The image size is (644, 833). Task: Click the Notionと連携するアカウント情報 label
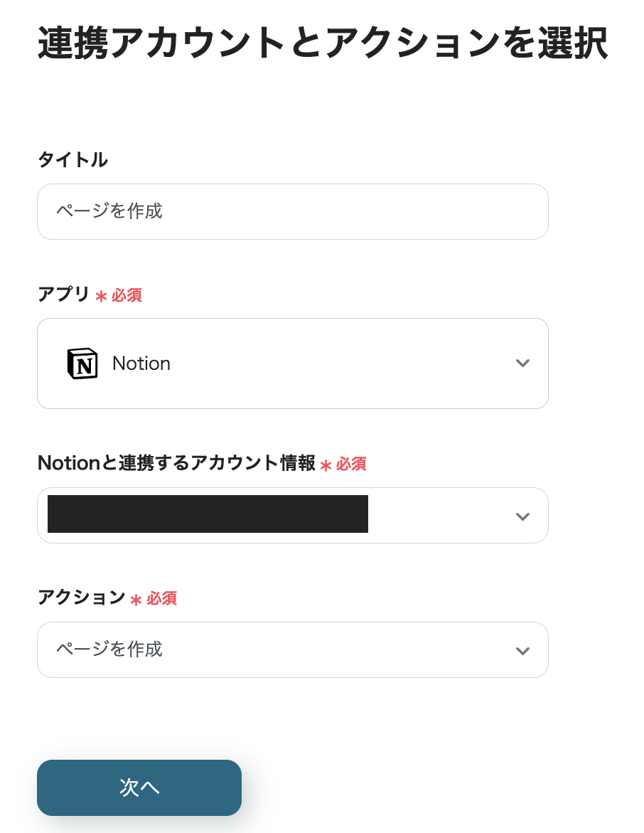point(176,463)
